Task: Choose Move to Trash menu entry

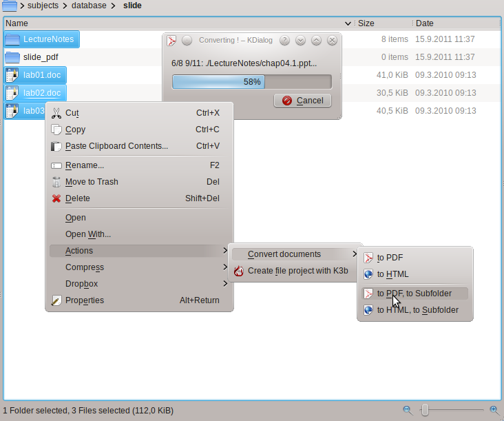Action: pos(139,182)
